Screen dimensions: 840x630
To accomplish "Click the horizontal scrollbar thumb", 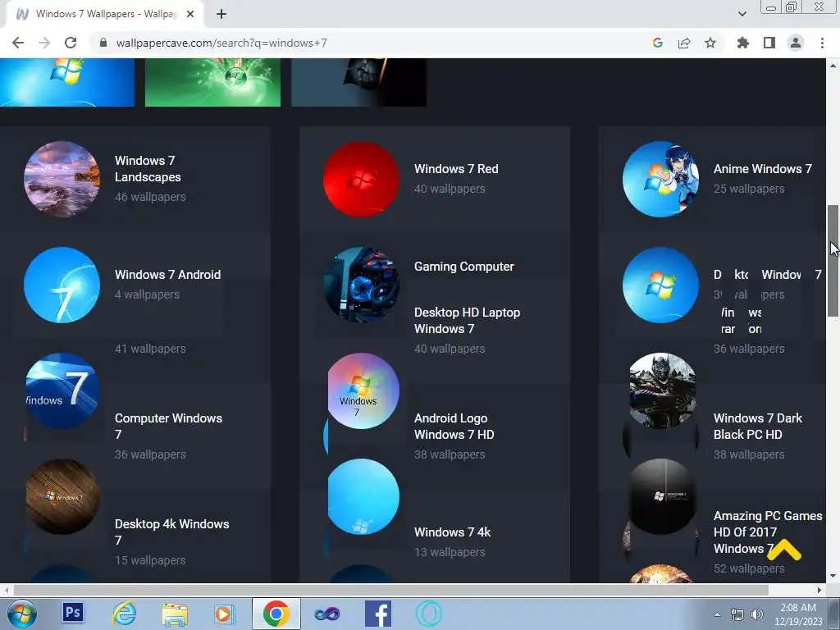I will coord(391,590).
